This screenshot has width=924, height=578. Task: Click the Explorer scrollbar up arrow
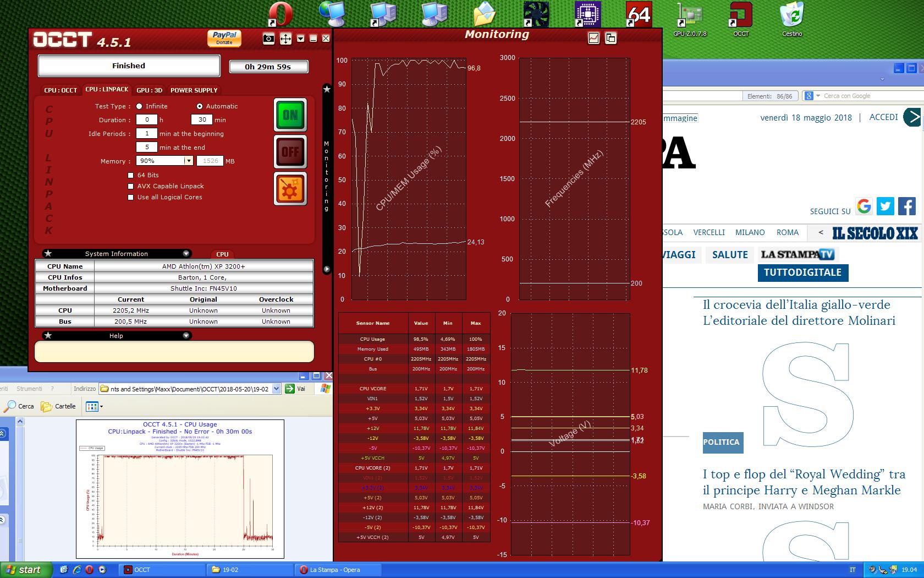(x=20, y=422)
